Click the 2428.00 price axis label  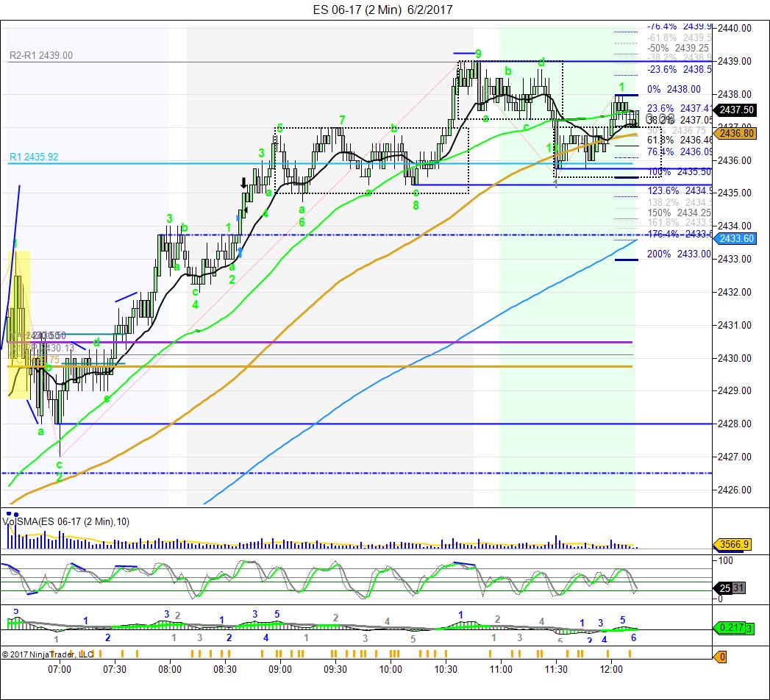(x=734, y=424)
